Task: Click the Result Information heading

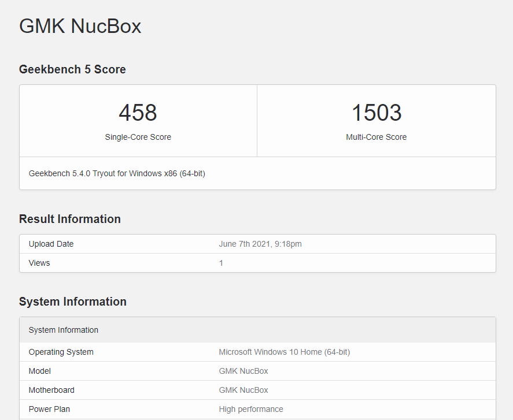Action: 69,219
